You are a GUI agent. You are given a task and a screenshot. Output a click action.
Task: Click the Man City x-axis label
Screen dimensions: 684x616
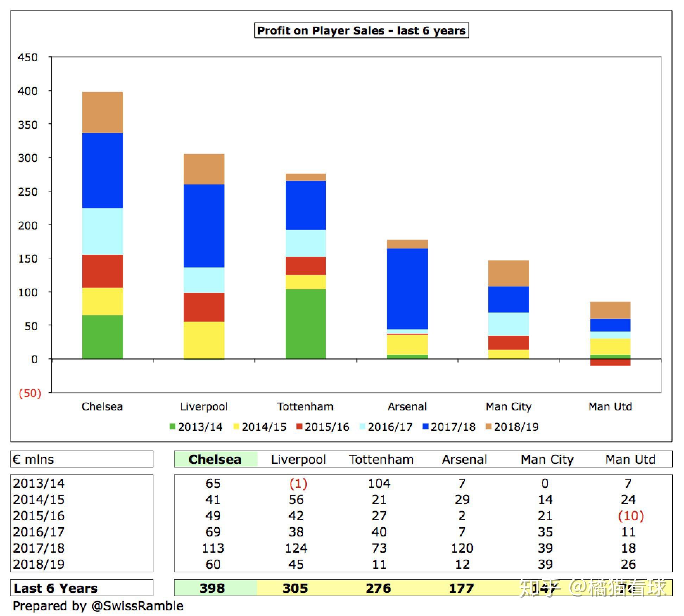(x=509, y=407)
